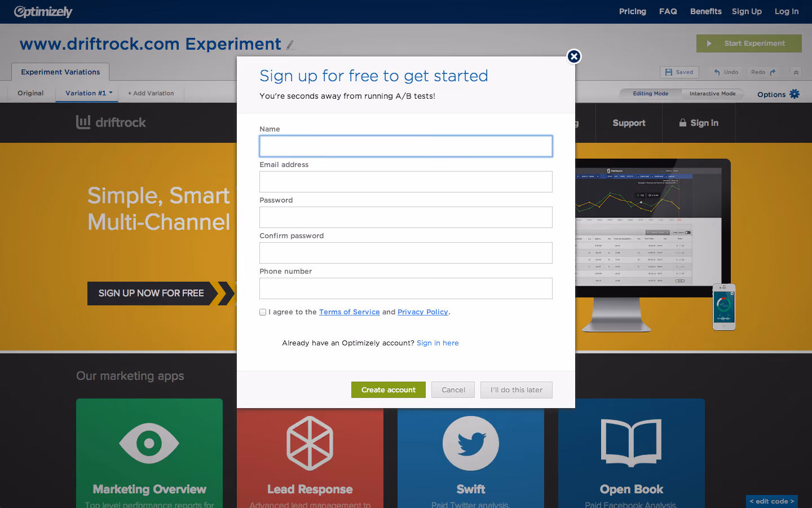Click the Redo button
Screen dimensions: 812x508
(764, 72)
